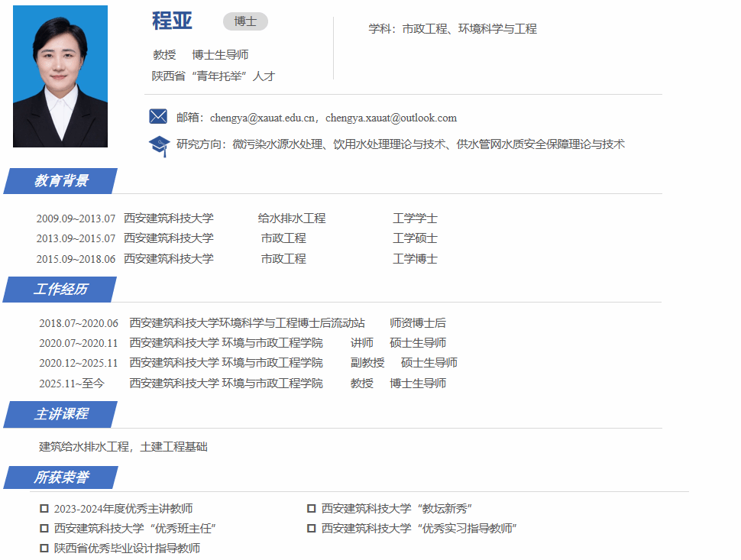741x560 pixels.
Task: Click square bullet beside 2023-2024年度优秀主讲教师
Action: tap(44, 509)
